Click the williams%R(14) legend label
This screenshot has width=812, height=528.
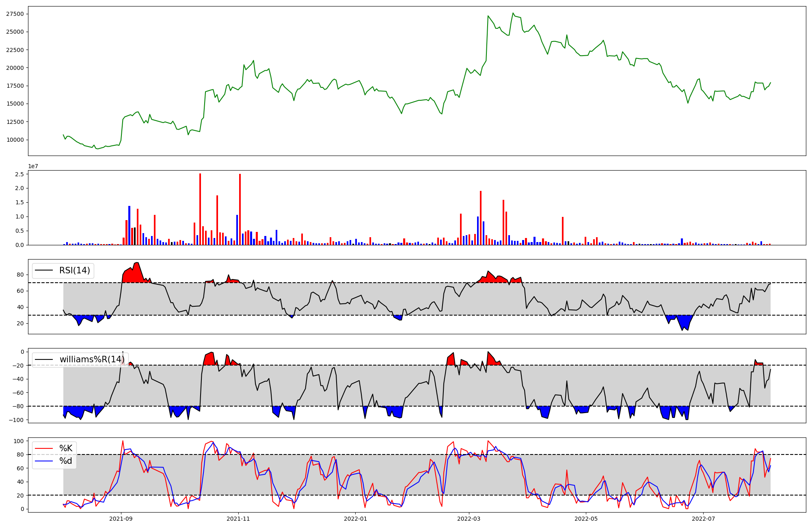click(x=92, y=359)
